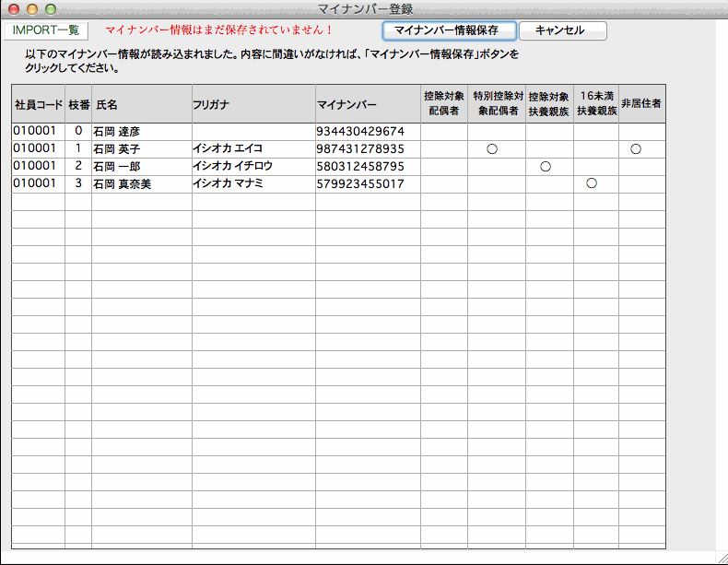Screen dimensions: 728x565
Task: Toggle 非居住者 circle in 石岡 英子 row
Action: coord(636,149)
